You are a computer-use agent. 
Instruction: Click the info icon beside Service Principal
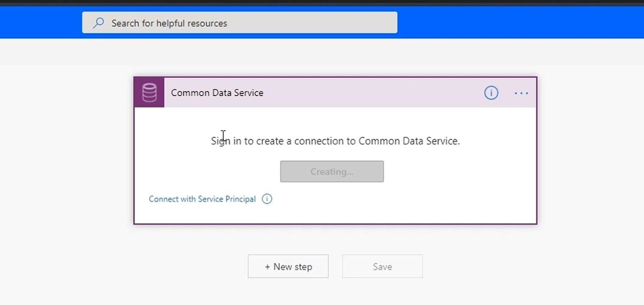[x=267, y=199]
